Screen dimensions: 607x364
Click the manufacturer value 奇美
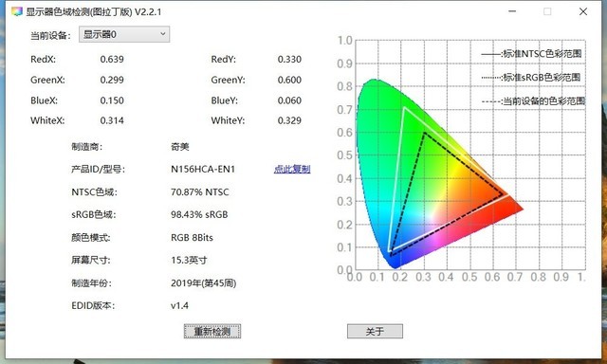179,147
